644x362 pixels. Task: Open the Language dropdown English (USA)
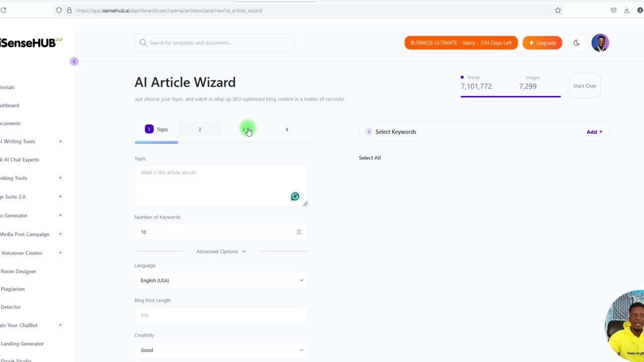click(x=221, y=280)
